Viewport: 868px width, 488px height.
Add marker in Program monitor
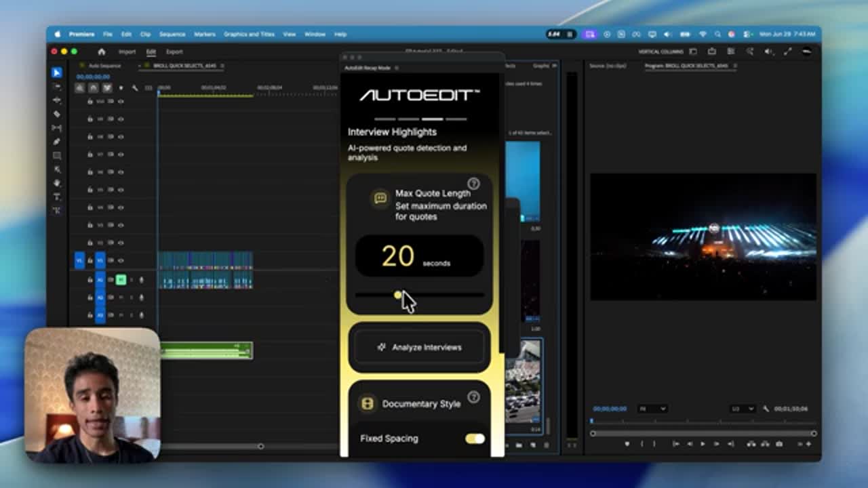coord(627,444)
